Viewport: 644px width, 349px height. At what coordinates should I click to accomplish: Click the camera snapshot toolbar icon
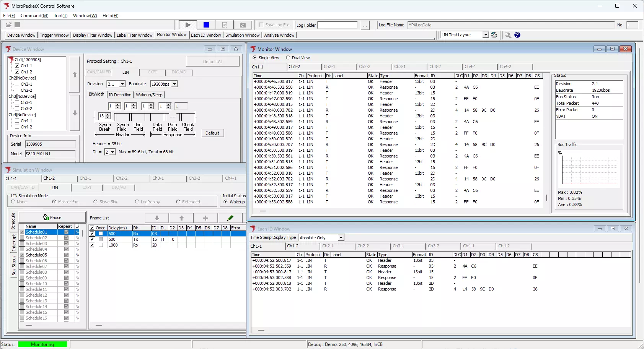243,25
